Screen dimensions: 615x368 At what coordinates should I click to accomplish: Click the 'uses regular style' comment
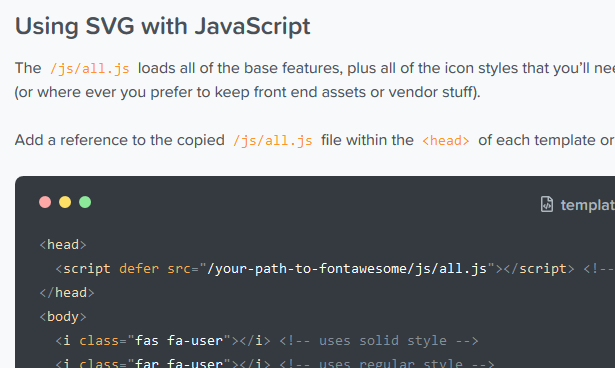pos(387,364)
